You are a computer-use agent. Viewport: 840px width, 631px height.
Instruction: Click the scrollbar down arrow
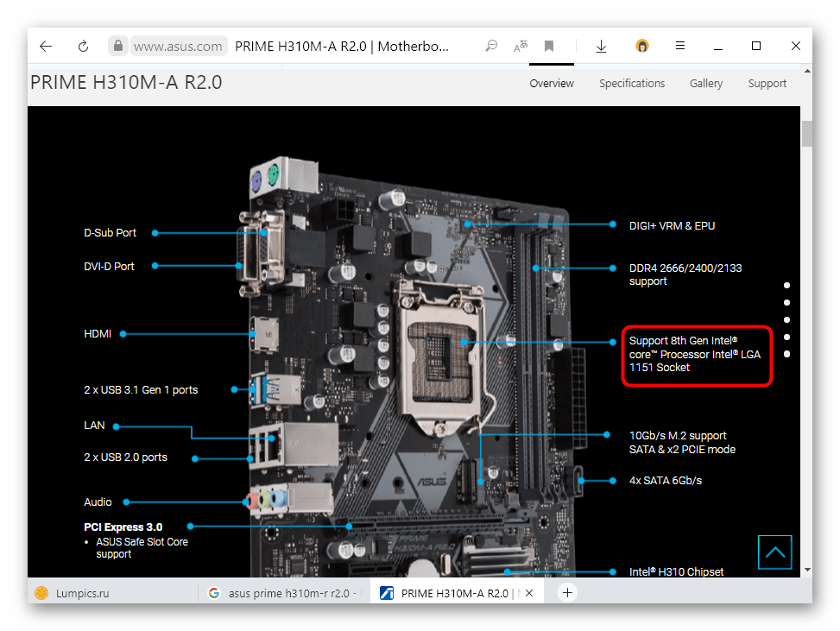click(807, 570)
